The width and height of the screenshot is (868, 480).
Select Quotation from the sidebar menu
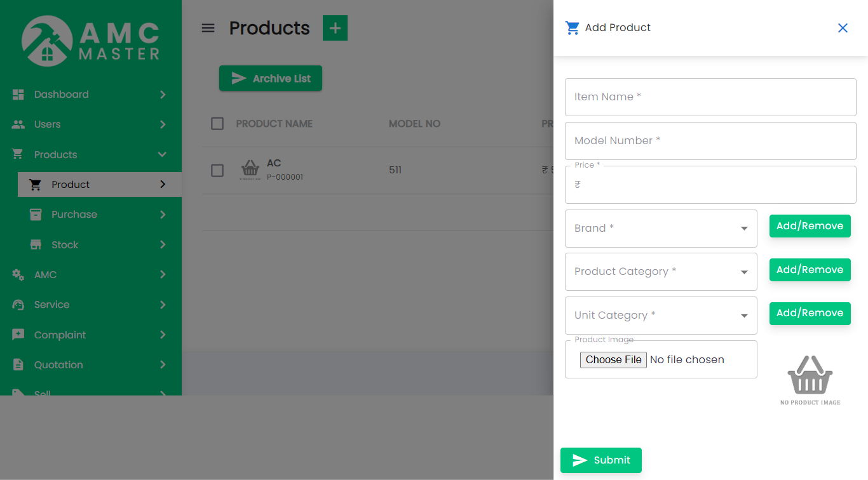[58, 364]
